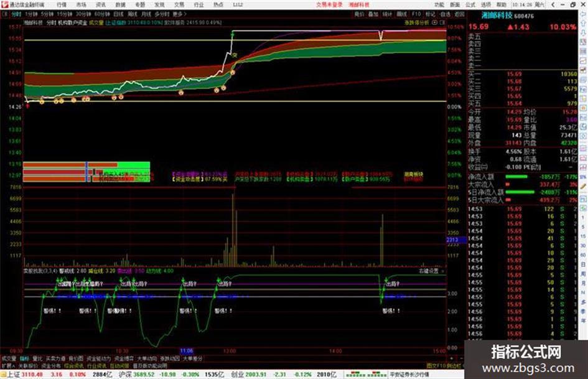Switch to the 15分钟 period
This screenshot has width=588, height=379.
pos(65,14)
